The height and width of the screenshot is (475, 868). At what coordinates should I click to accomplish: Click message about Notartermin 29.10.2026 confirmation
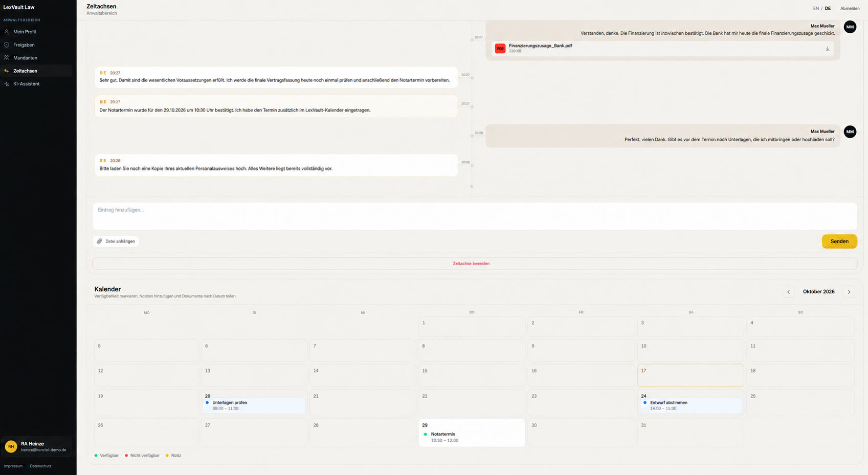[276, 106]
